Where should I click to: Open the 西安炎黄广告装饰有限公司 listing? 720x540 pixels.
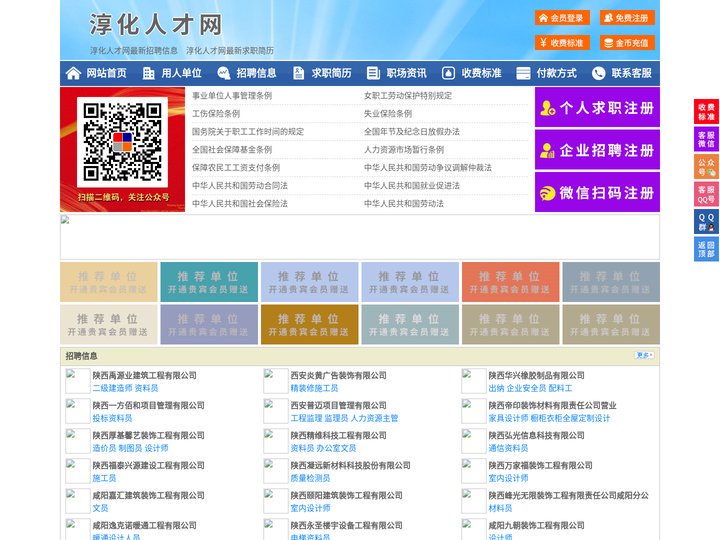(x=338, y=375)
